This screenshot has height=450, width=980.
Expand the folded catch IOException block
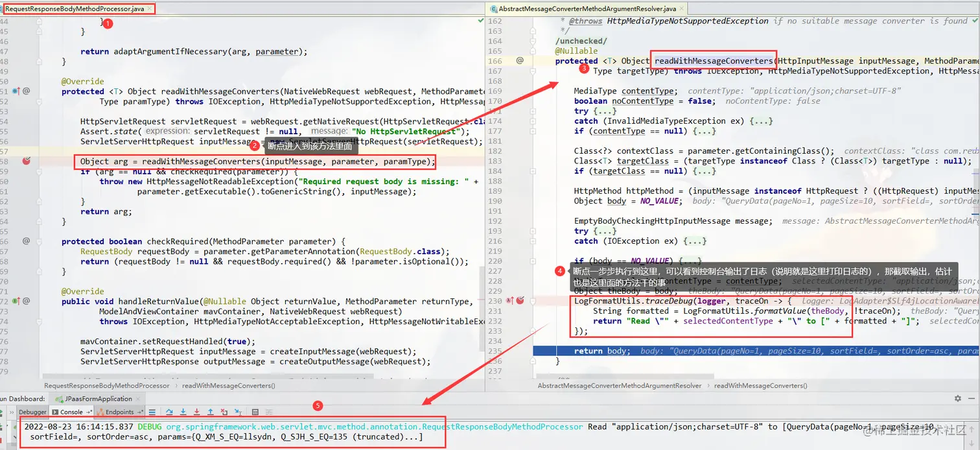pyautogui.click(x=534, y=241)
